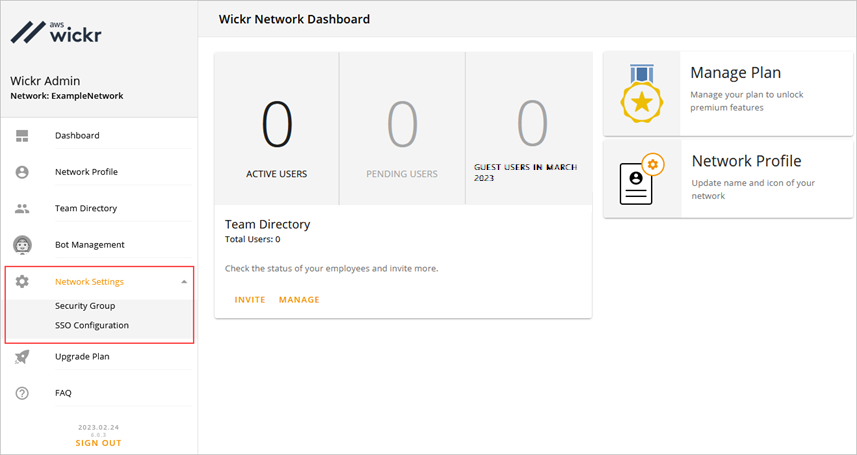
Task: Click 'Update name and icon' description
Action: point(753,189)
